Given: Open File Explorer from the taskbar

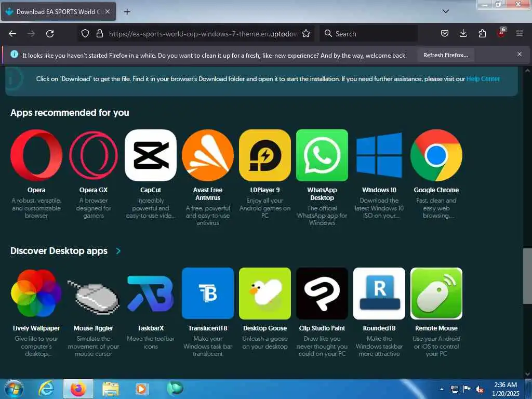Looking at the screenshot, I should (x=111, y=389).
